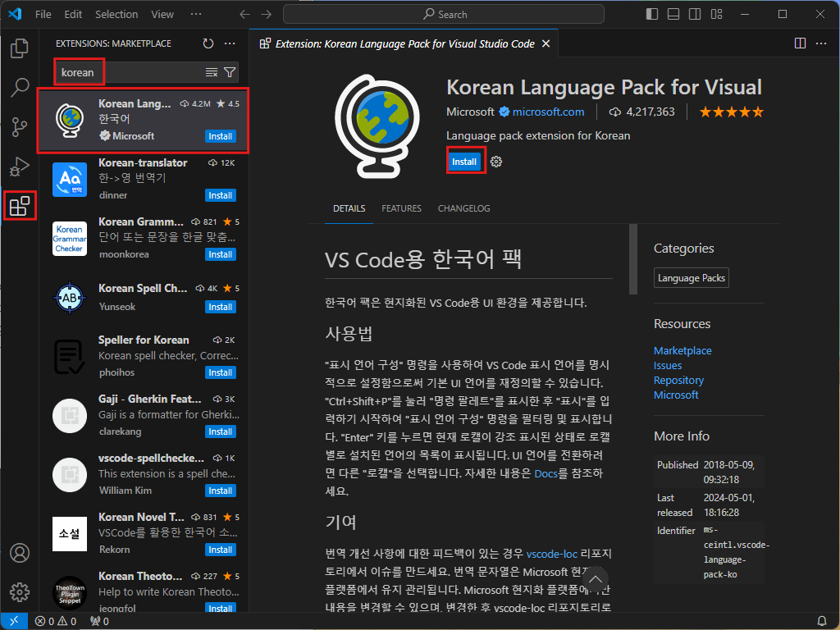Install the Korean-translator extension

tap(220, 195)
